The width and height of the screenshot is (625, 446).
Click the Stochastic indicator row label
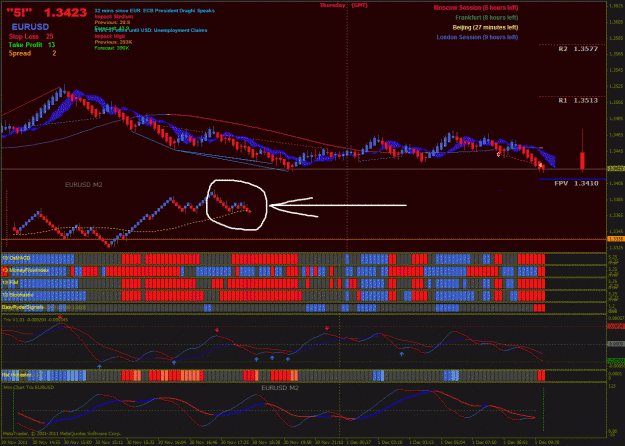tap(18, 295)
